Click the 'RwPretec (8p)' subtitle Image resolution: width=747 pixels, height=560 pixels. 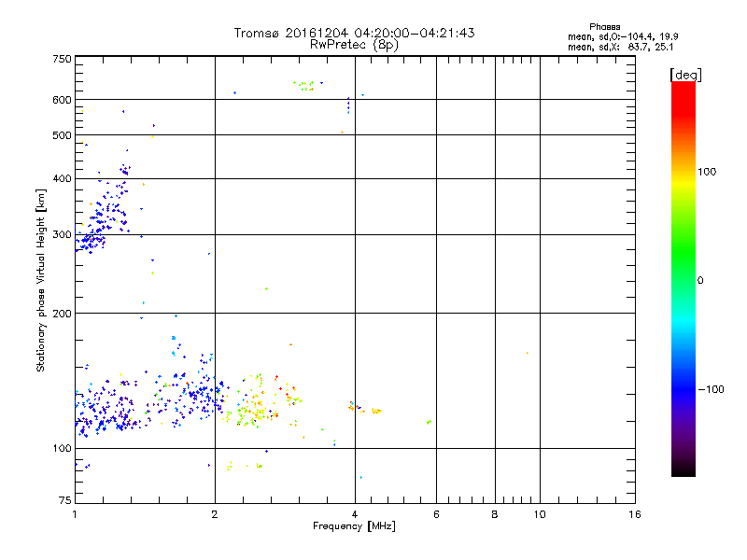(354, 45)
